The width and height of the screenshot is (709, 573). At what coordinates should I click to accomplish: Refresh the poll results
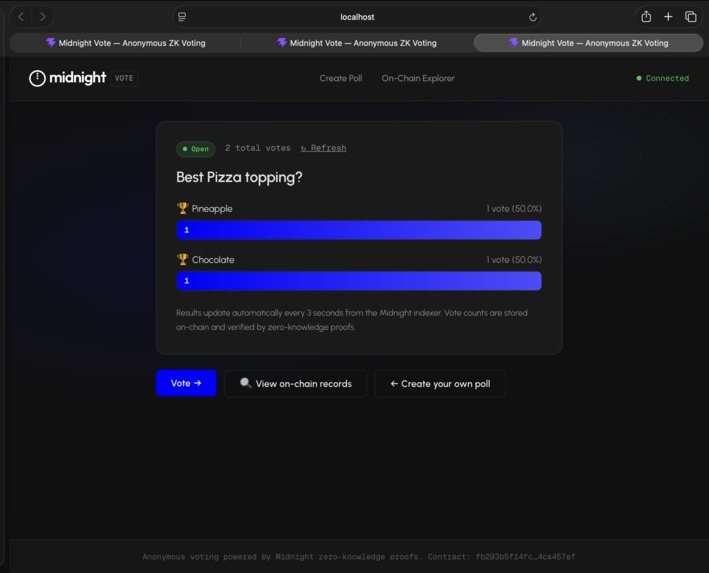pyautogui.click(x=323, y=148)
